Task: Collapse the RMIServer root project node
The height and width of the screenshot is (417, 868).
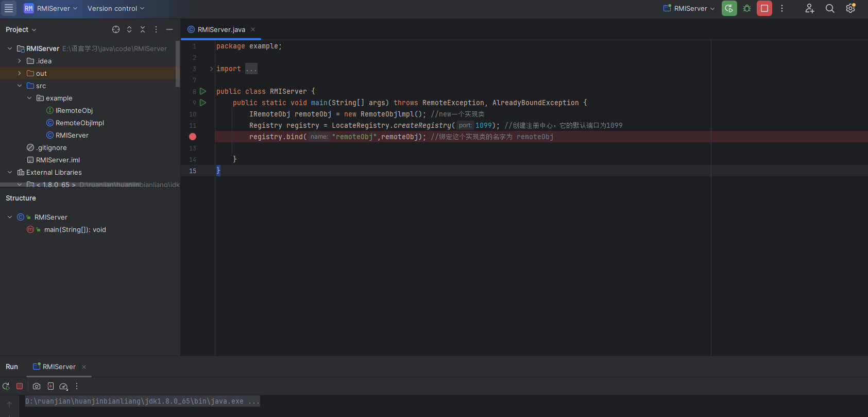Action: coord(10,48)
